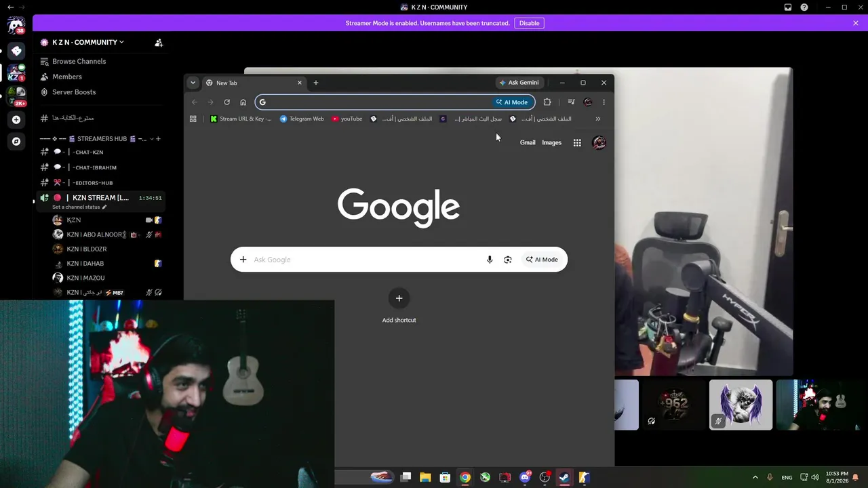This screenshot has height=488, width=868.
Task: Open Steam from the taskbar
Action: coord(564,477)
